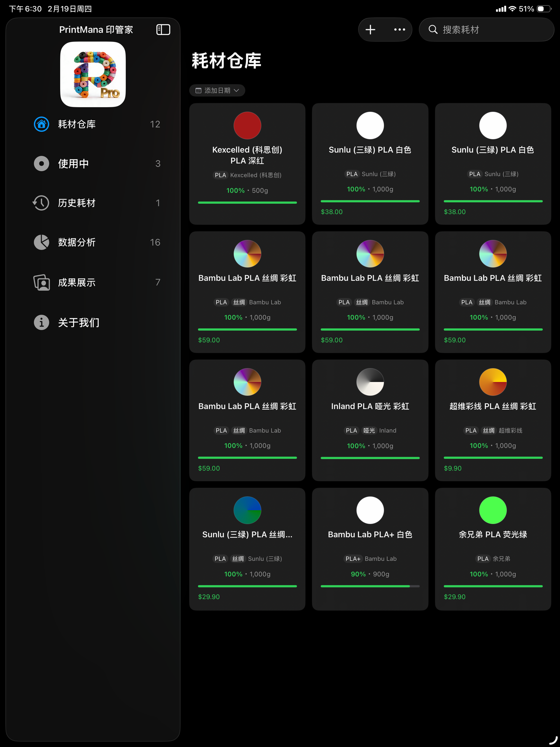This screenshot has height=747, width=560.
Task: Open the pie chart icon for 数据分析
Action: point(42,242)
